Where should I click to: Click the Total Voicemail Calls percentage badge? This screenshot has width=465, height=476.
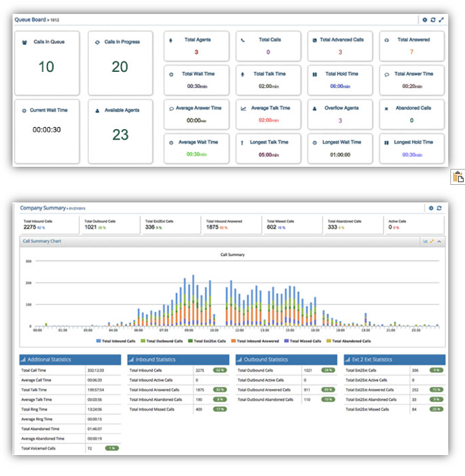click(x=112, y=448)
